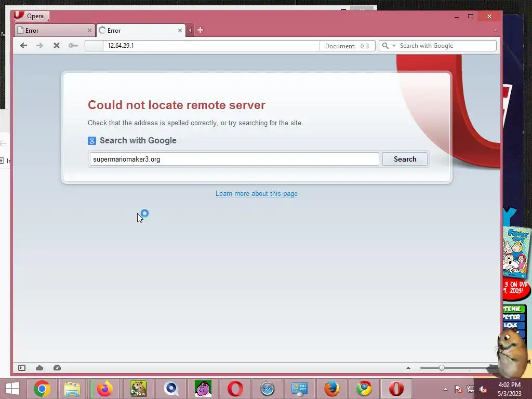This screenshot has height=399, width=532.
Task: Expand the closed tabs dropdown in the tab bar
Action: (x=495, y=30)
